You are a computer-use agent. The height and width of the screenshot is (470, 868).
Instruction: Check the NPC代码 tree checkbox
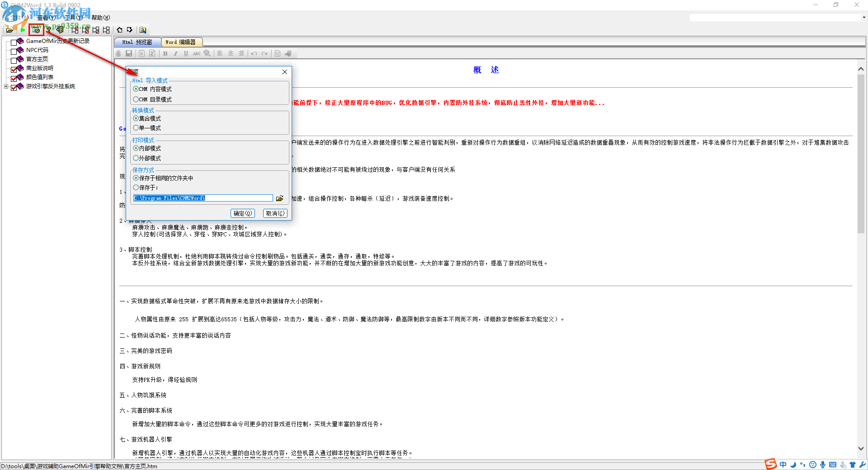pyautogui.click(x=14, y=52)
